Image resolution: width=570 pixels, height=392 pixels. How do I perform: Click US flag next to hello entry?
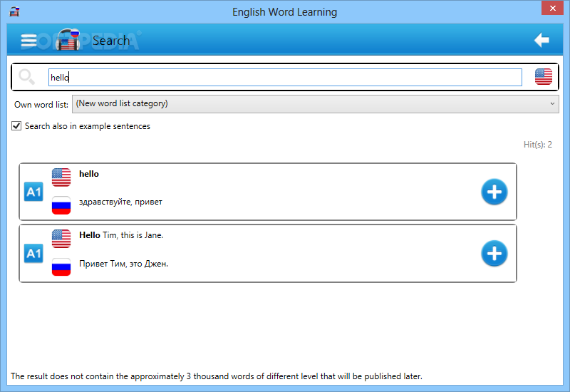coord(61,177)
